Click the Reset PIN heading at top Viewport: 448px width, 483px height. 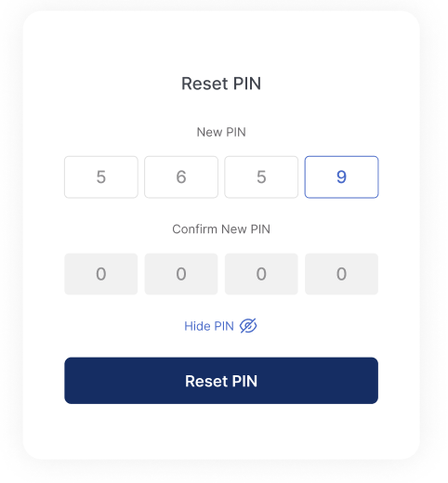221,84
